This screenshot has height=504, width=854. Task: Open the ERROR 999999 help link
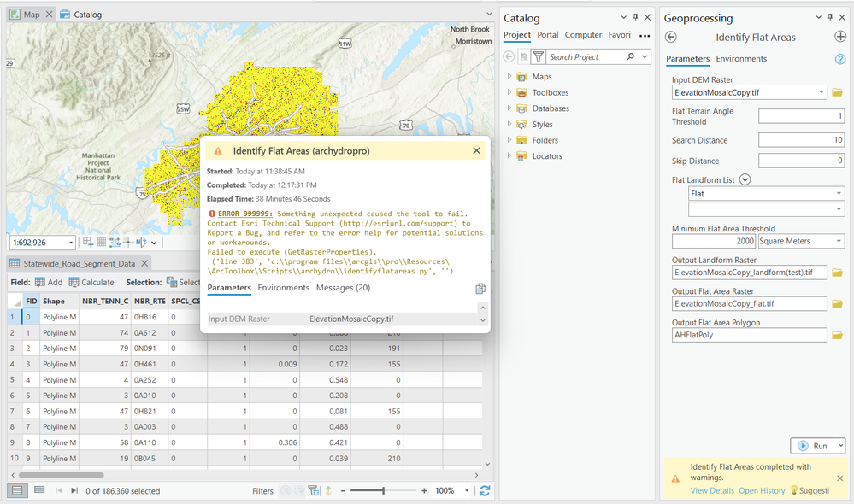tap(245, 214)
